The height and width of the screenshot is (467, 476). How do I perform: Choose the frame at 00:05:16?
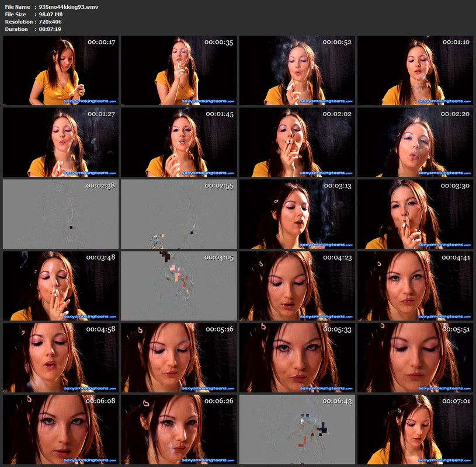pos(179,357)
